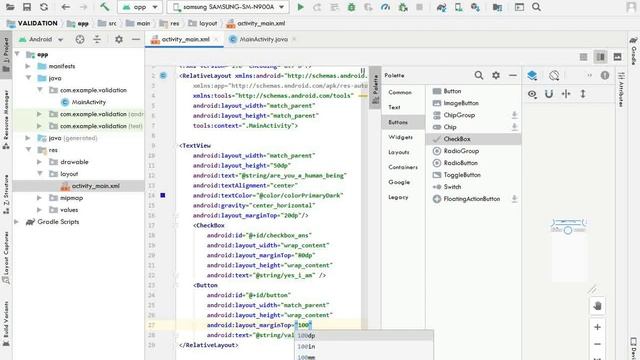Open MainActivity in project tree

(89, 102)
